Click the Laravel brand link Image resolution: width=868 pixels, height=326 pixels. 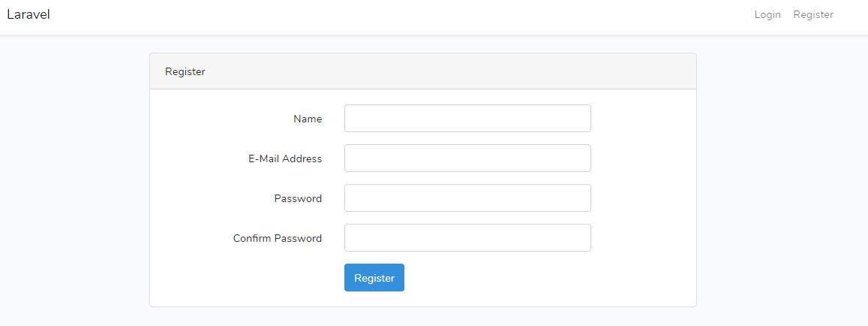pos(29,15)
